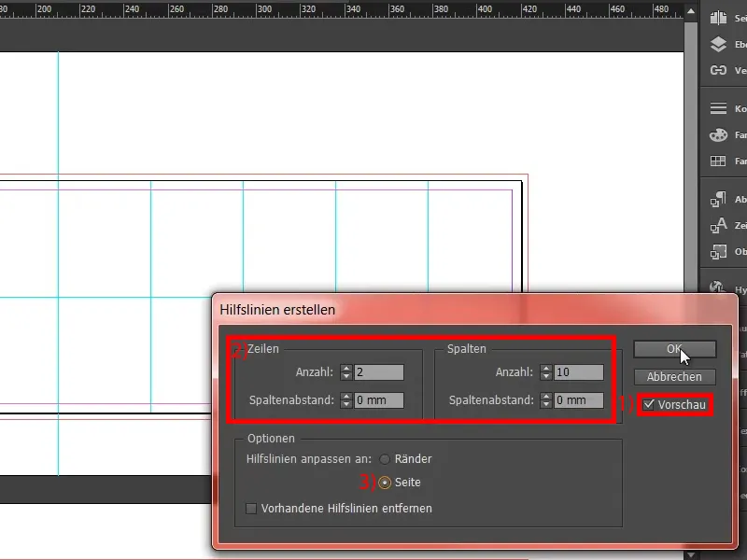Open the Absatzformate (Paragraph Styles) icon
This screenshot has width=747, height=560.
718,199
